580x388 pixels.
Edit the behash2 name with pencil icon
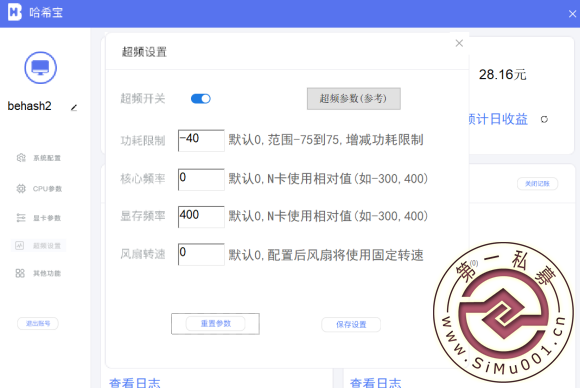(x=74, y=108)
